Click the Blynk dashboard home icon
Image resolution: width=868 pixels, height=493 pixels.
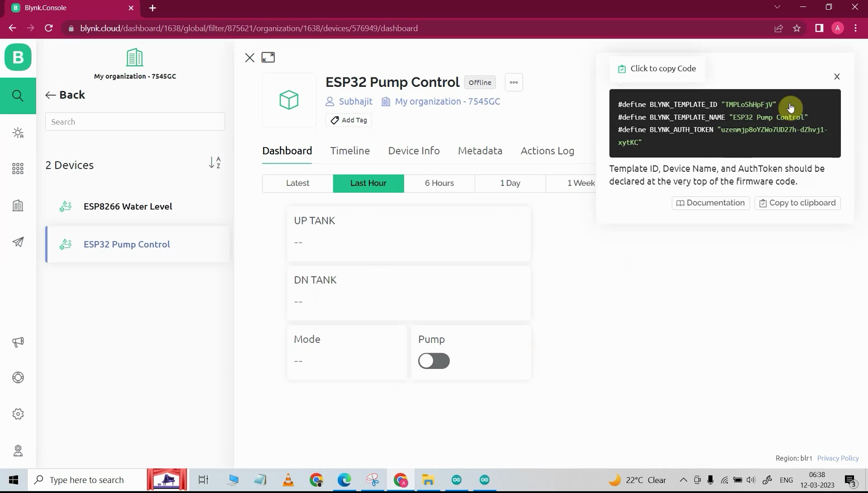click(18, 57)
